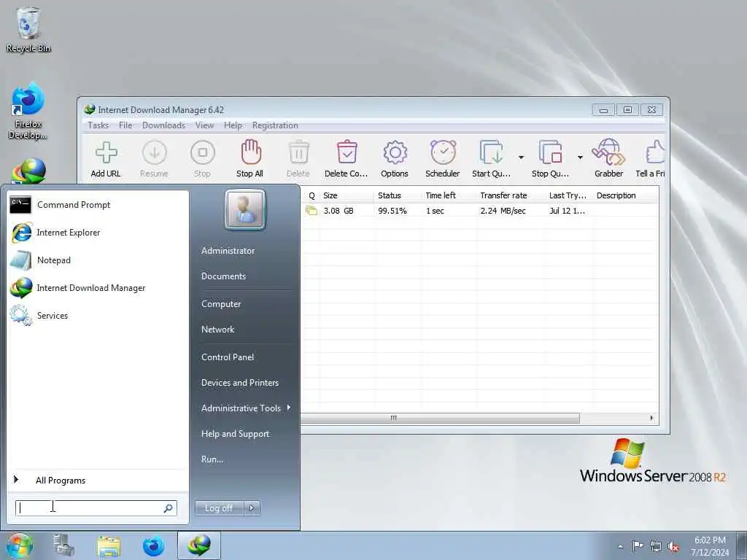Click the Stop toolbar icon
The width and height of the screenshot is (747, 560).
(x=203, y=152)
